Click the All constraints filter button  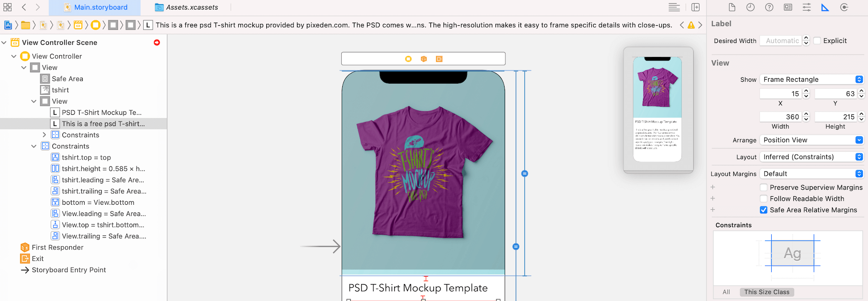726,292
